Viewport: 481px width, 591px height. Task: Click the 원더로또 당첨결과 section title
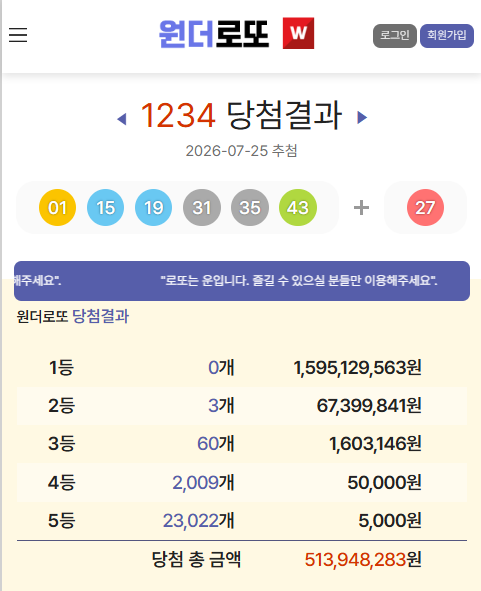pyautogui.click(x=73, y=316)
